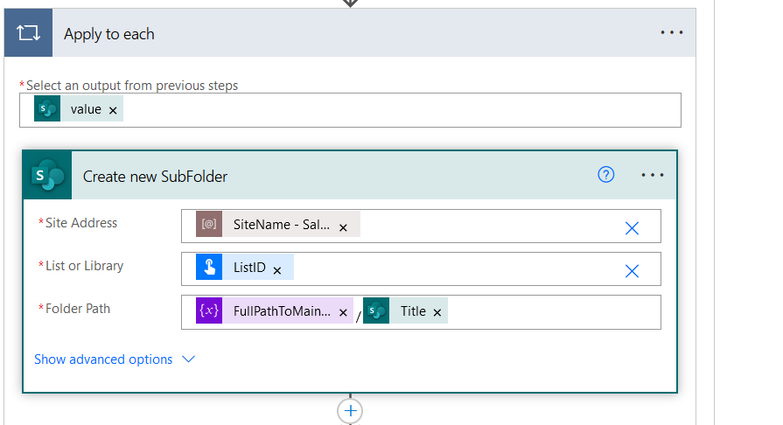Click the ListID manual trigger token icon

point(209,267)
